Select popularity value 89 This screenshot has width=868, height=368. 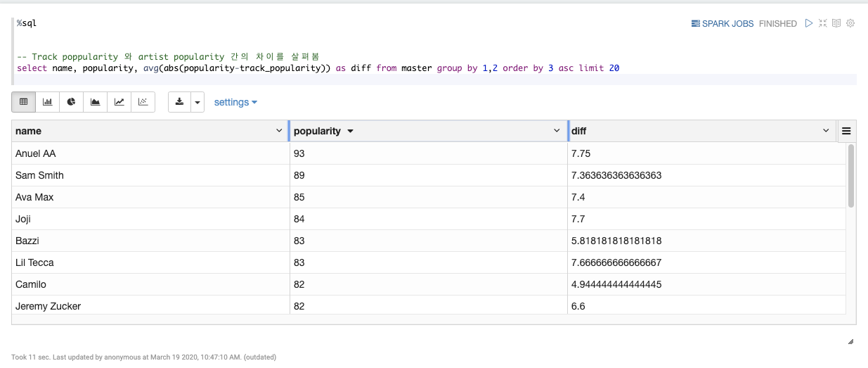pyautogui.click(x=429, y=175)
